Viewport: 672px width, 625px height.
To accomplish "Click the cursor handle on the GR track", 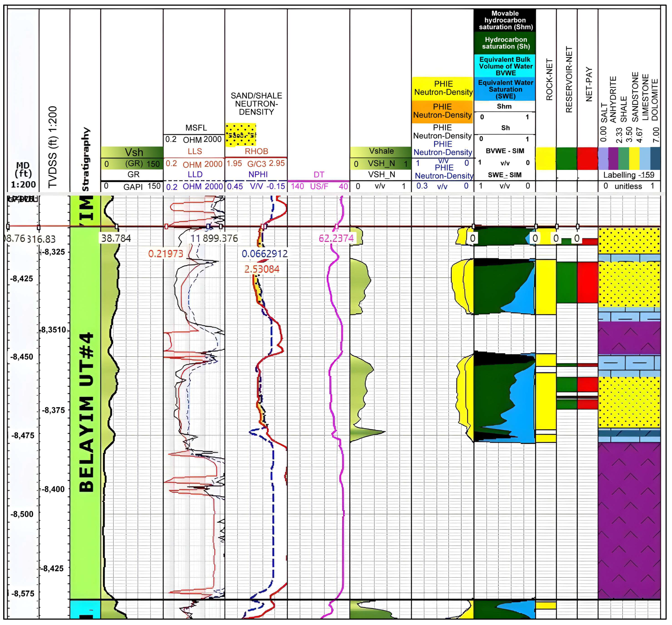I will 117,226.
